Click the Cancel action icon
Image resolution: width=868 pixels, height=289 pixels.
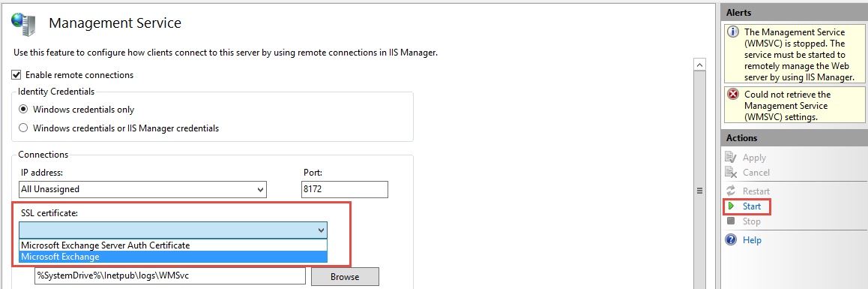click(x=732, y=173)
